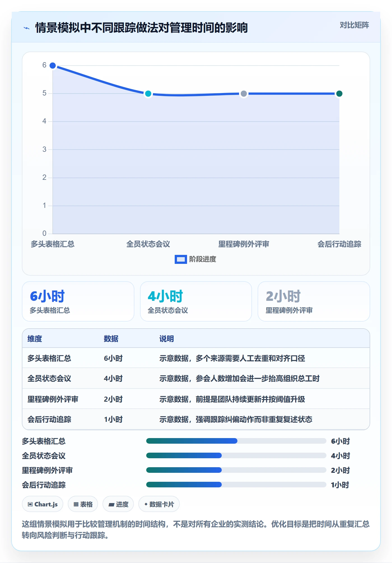Click the 多头表格汇总 x-axis label
This screenshot has height=563, width=392.
click(53, 244)
